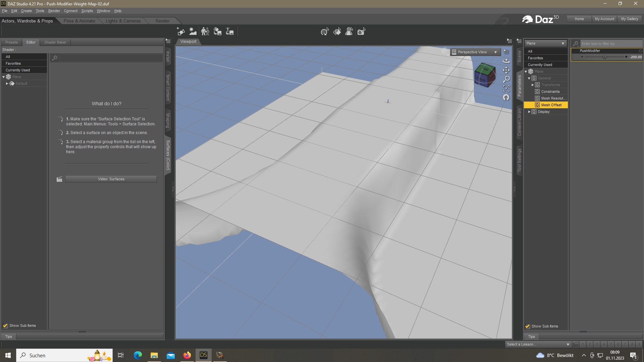Image resolution: width=644 pixels, height=362 pixels.
Task: Click the Video: Surfaces button
Action: 111,179
